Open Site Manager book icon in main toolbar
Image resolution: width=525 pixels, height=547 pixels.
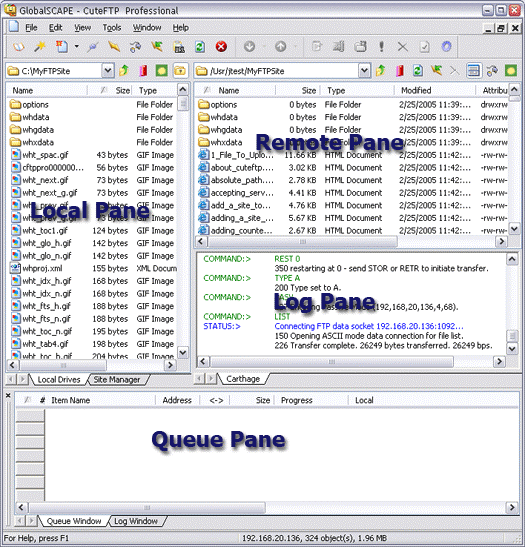click(19, 46)
